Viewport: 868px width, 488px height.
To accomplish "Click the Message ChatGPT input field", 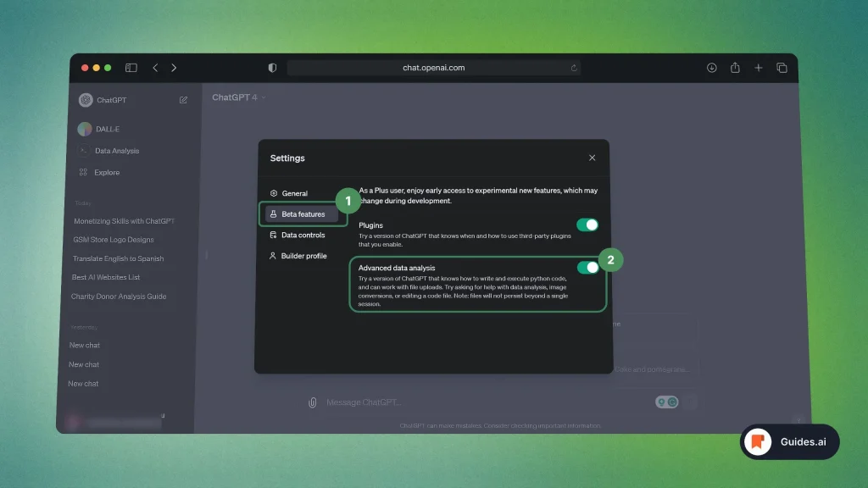I will 487,402.
